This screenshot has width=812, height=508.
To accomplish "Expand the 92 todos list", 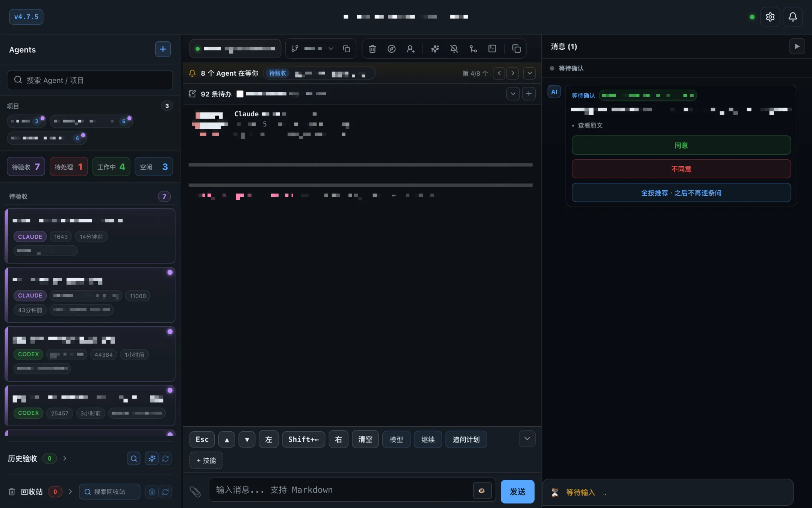I will coord(513,94).
